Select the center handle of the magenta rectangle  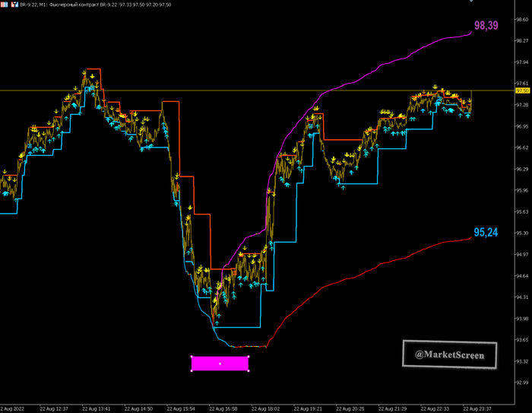(220, 364)
